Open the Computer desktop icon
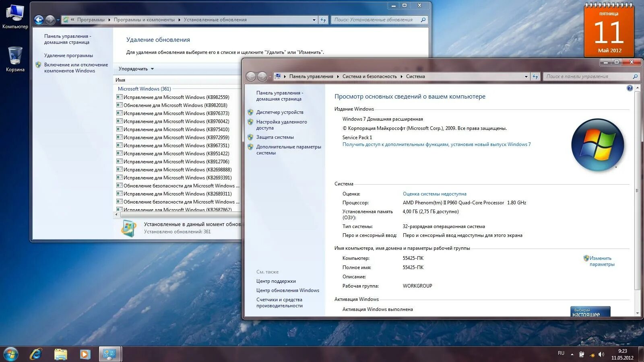Image resolution: width=644 pixels, height=362 pixels. tap(15, 16)
